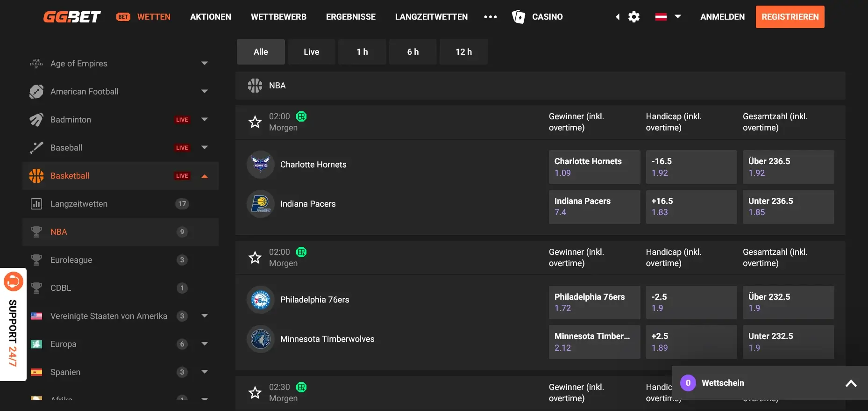Image resolution: width=868 pixels, height=411 pixels.
Task: Click the NBA basketball header icon
Action: (x=255, y=86)
